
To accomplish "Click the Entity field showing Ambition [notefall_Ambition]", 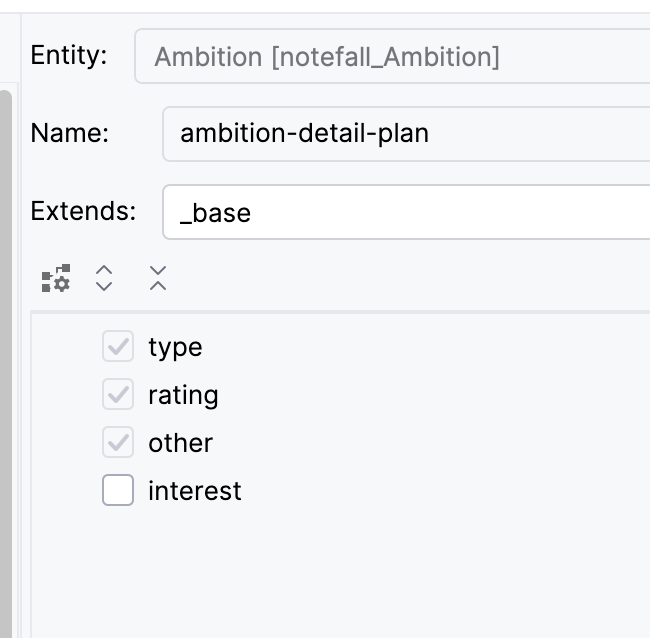I will coord(392,56).
